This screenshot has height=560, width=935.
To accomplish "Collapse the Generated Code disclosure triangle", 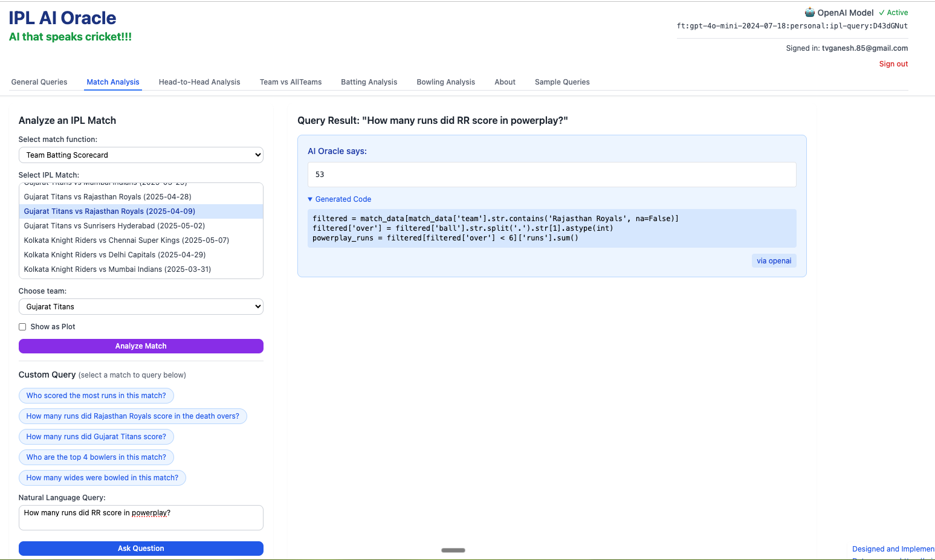I will click(x=310, y=199).
